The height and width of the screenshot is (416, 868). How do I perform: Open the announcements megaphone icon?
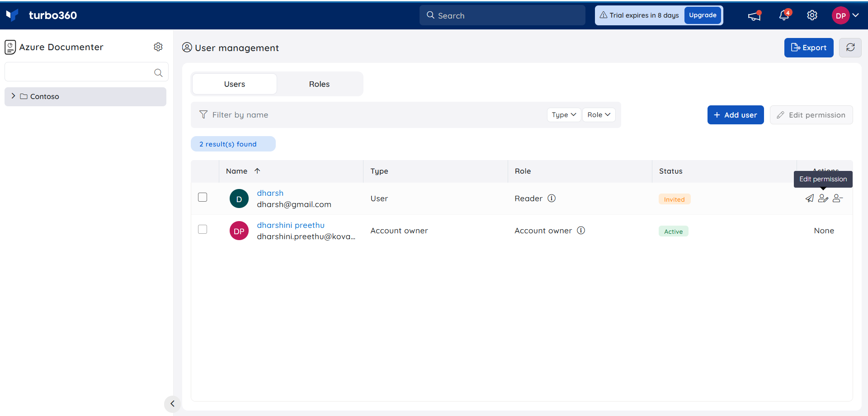click(754, 16)
